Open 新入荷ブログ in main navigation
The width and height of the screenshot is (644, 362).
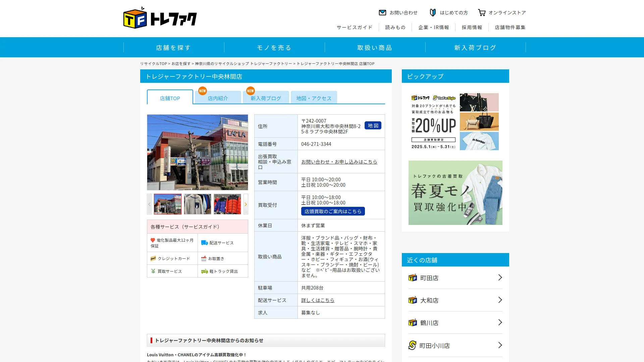point(476,48)
